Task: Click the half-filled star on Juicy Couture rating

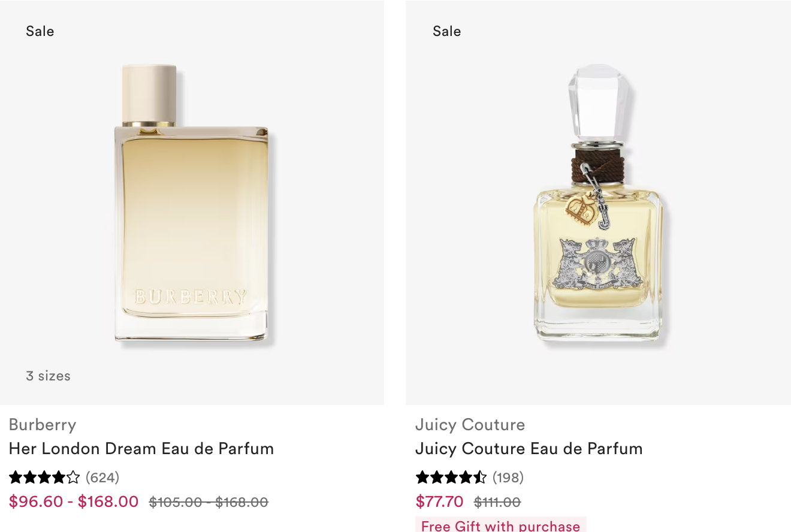Action: click(479, 477)
